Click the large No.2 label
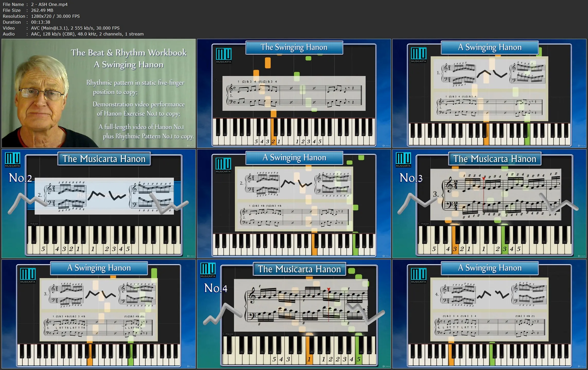Viewport: 588px width, 370px height. pos(20,178)
